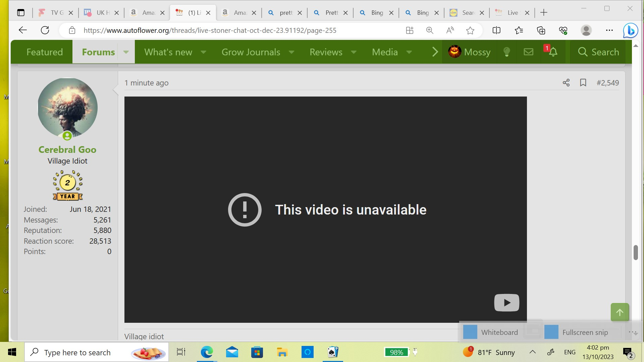Activate Read aloud icon
The width and height of the screenshot is (644, 362).
coord(450,31)
